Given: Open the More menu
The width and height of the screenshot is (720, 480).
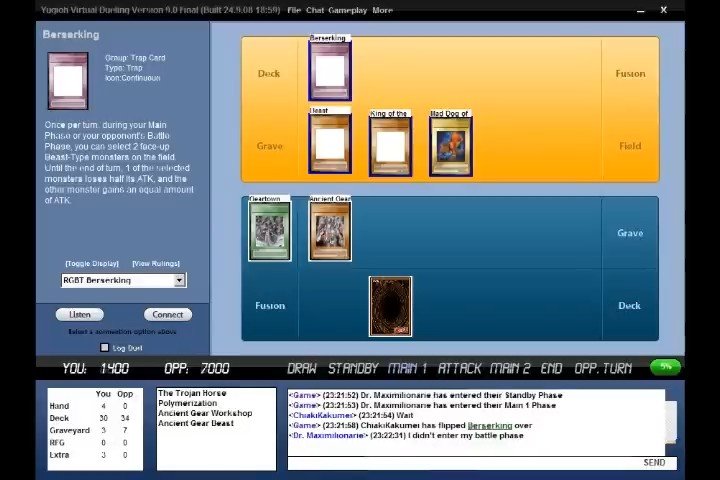Looking at the screenshot, I should tap(382, 10).
